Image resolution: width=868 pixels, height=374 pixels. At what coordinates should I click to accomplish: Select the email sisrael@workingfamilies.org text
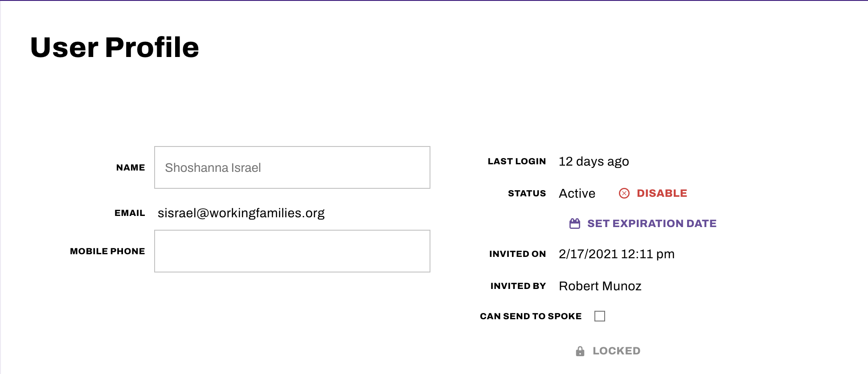pos(241,213)
